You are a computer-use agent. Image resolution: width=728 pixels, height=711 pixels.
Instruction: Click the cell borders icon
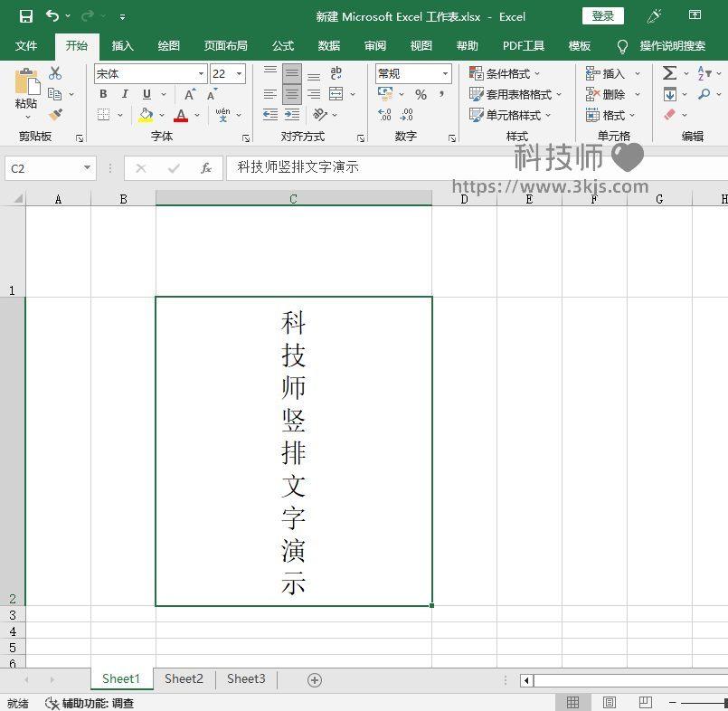pyautogui.click(x=103, y=114)
